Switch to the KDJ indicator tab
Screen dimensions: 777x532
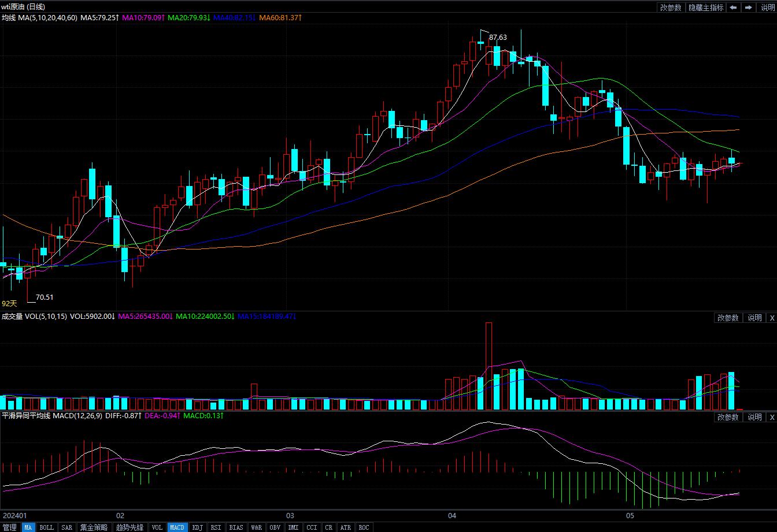[198, 527]
